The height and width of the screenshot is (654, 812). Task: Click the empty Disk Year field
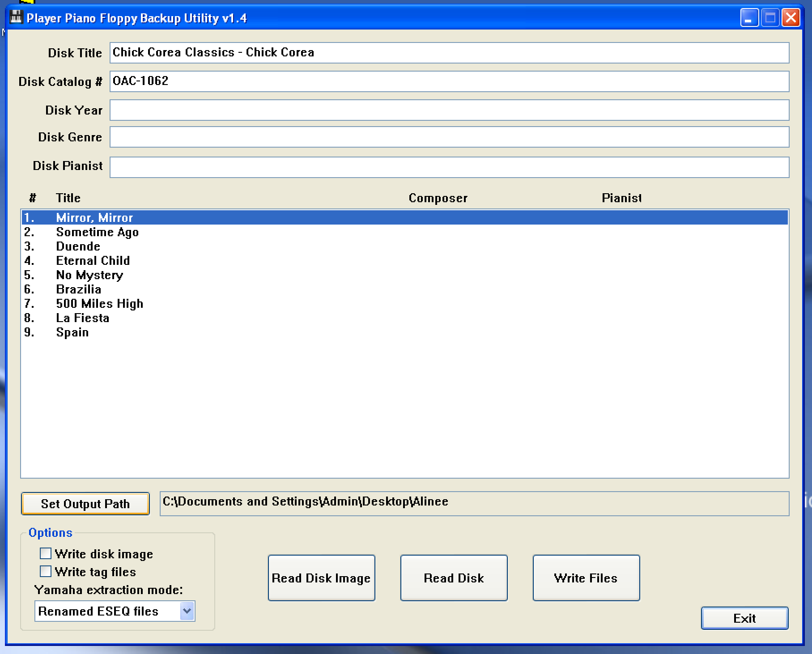[449, 110]
